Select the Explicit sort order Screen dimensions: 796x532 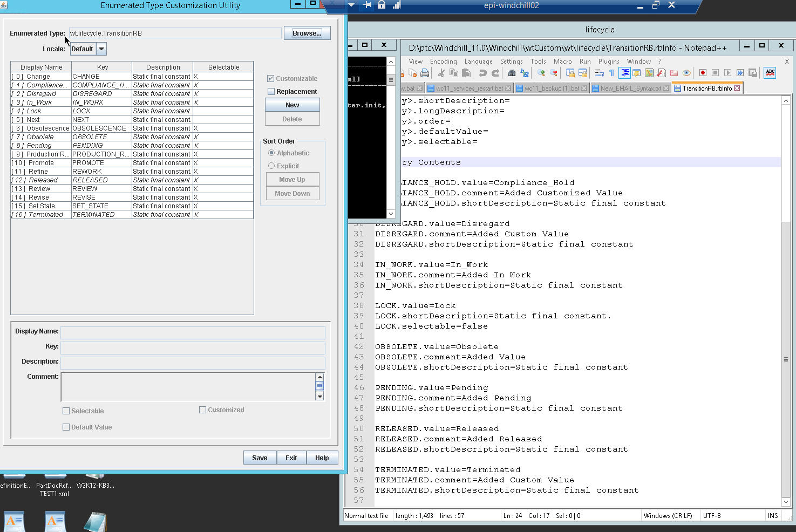point(271,166)
